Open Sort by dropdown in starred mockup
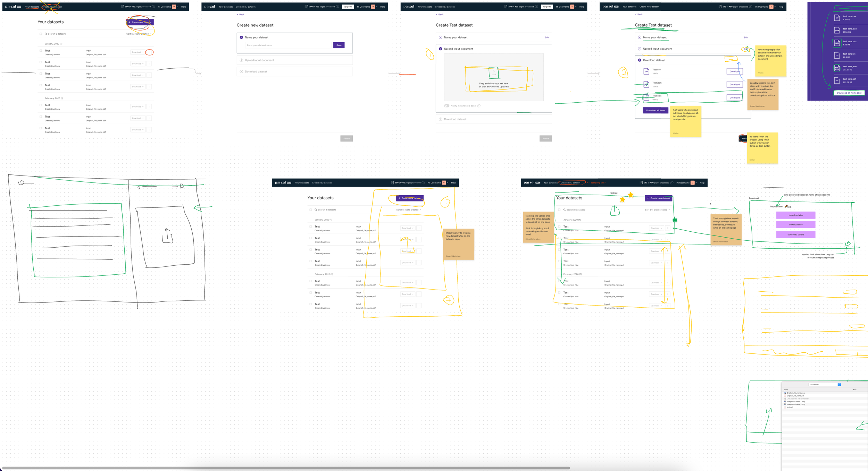 [x=657, y=209]
